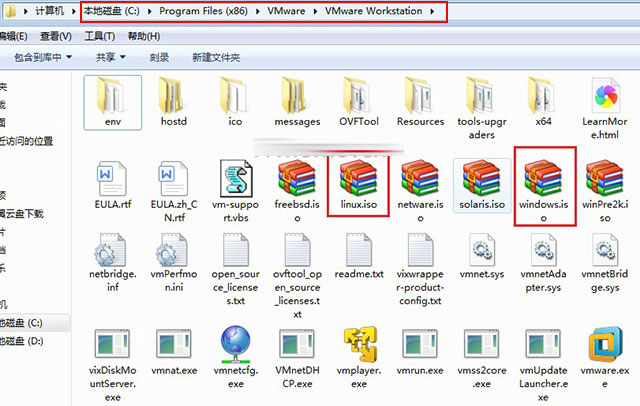Viewport: 640px width, 406px height.
Task: Select the open_source_licenses.txt file
Action: coord(236,270)
